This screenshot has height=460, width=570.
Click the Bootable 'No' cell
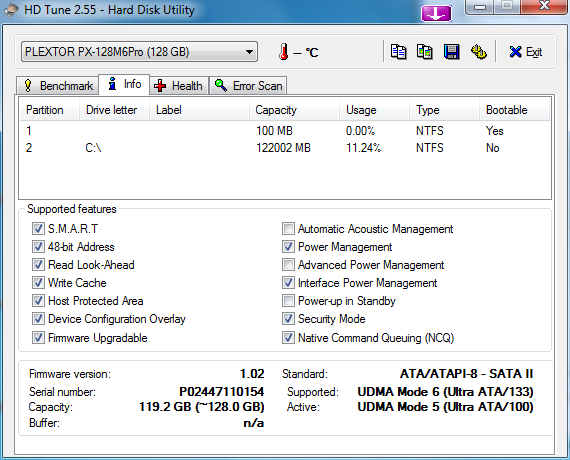point(493,148)
